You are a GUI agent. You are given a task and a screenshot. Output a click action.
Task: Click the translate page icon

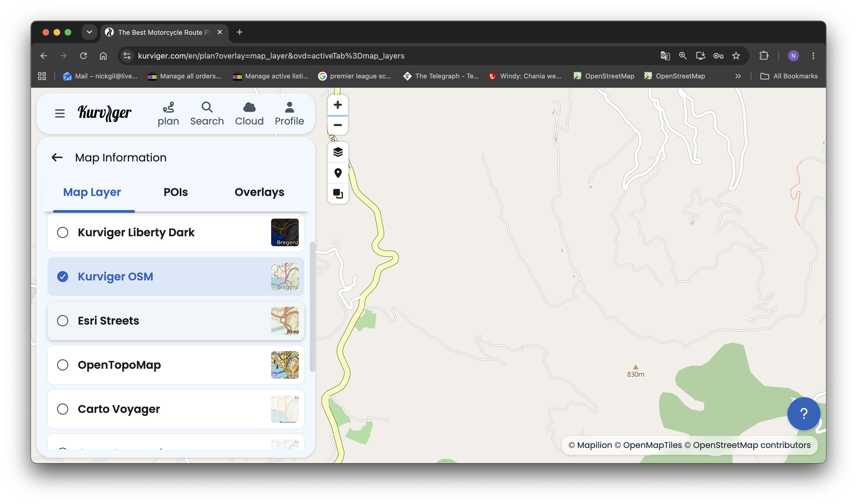pos(665,56)
